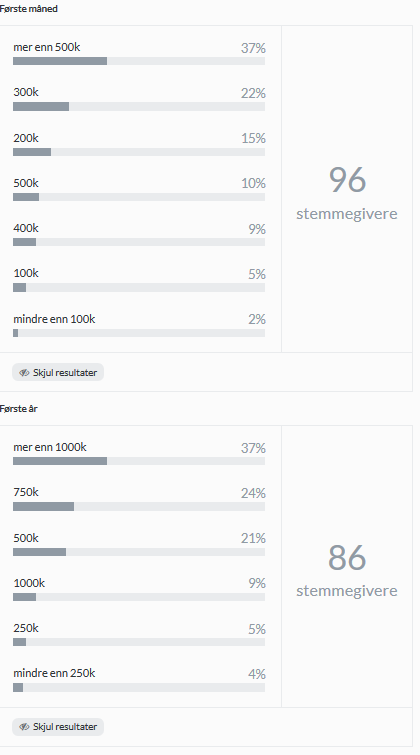Click the 250k option bar at 5%
The image size is (420, 755).
click(139, 642)
